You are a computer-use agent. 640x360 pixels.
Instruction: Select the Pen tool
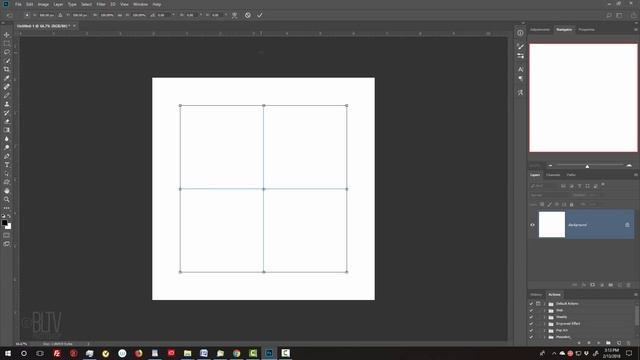pos(7,156)
